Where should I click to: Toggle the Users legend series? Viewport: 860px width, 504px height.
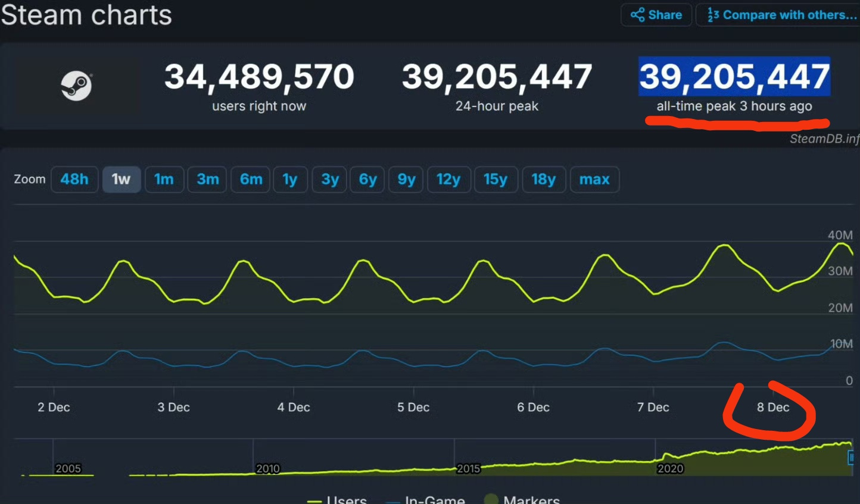336,499
